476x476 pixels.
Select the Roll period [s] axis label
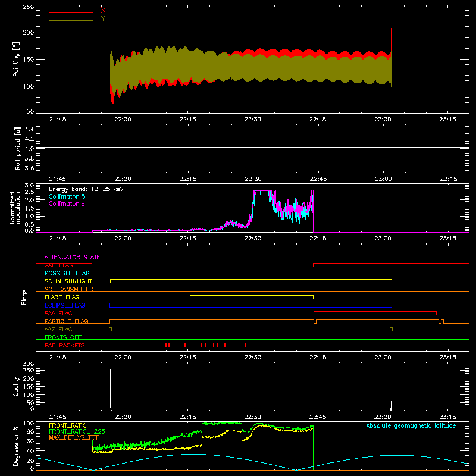17,148
